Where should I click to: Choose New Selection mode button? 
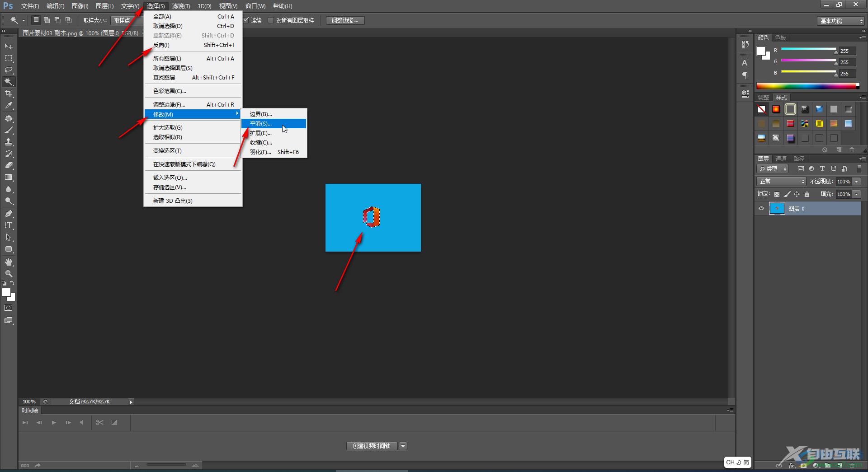tap(36, 20)
